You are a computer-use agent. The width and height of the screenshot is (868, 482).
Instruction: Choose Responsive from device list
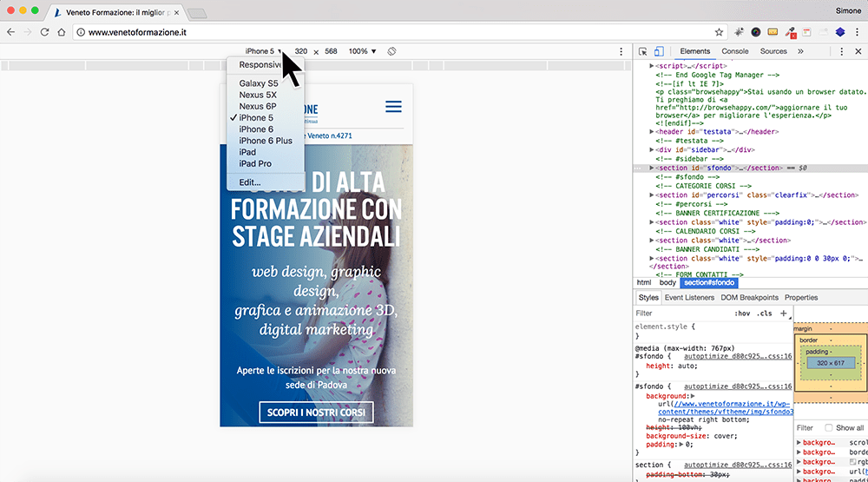pyautogui.click(x=260, y=65)
